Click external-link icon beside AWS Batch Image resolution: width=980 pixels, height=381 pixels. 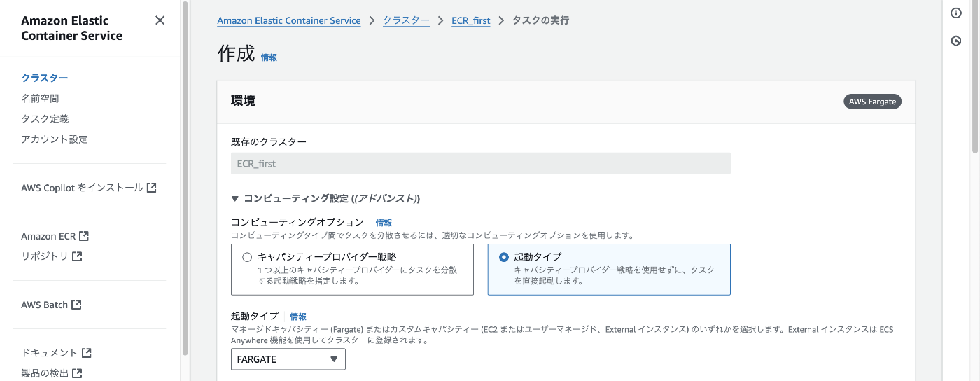click(x=76, y=305)
